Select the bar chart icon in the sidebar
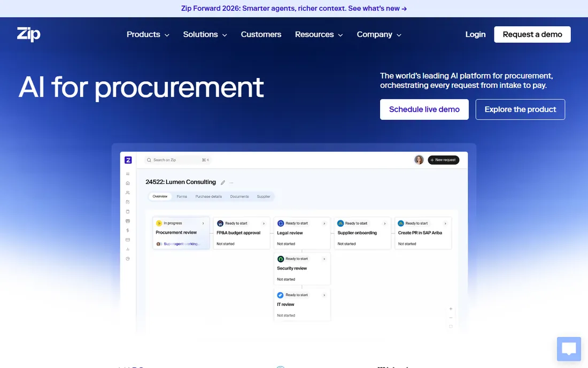This screenshot has width=588, height=368. coord(128,249)
